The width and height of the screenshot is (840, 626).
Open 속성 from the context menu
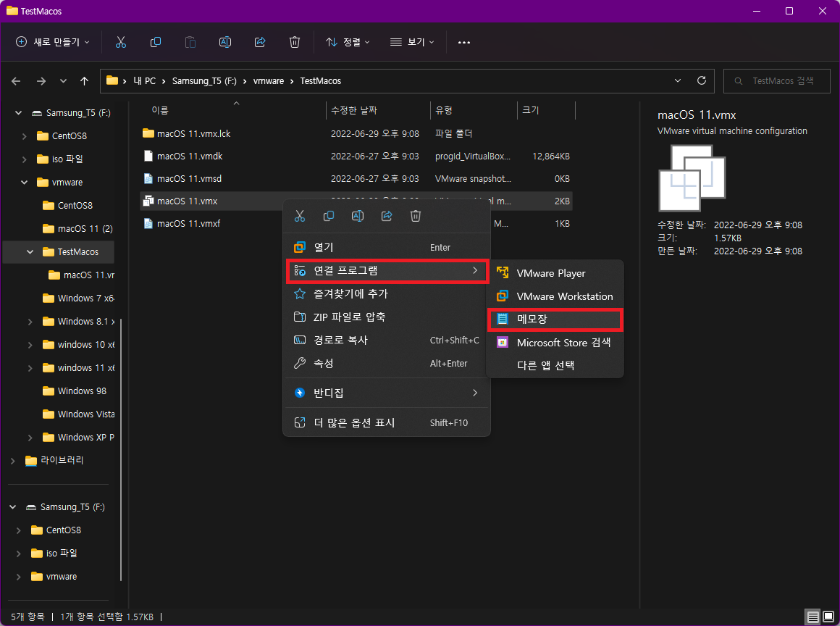tap(386, 364)
